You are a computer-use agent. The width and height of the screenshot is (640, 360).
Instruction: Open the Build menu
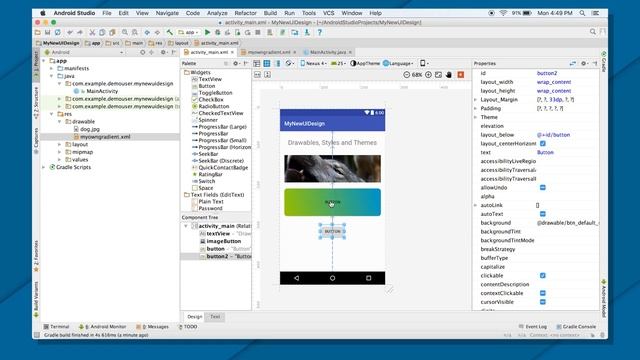coord(270,13)
